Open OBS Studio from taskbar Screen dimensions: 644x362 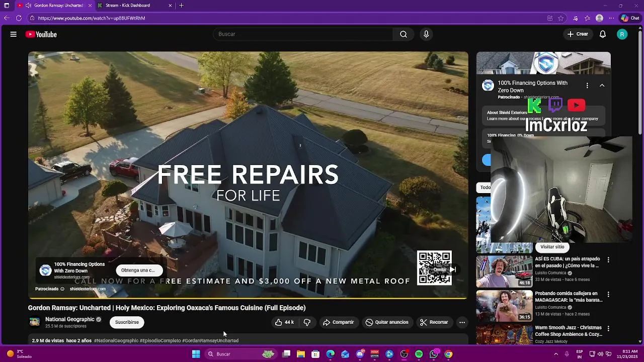404,354
